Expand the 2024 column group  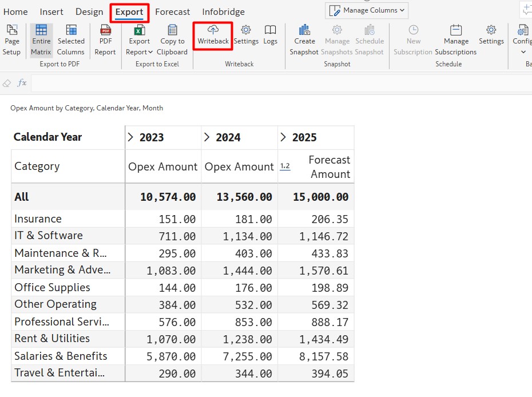coord(207,137)
